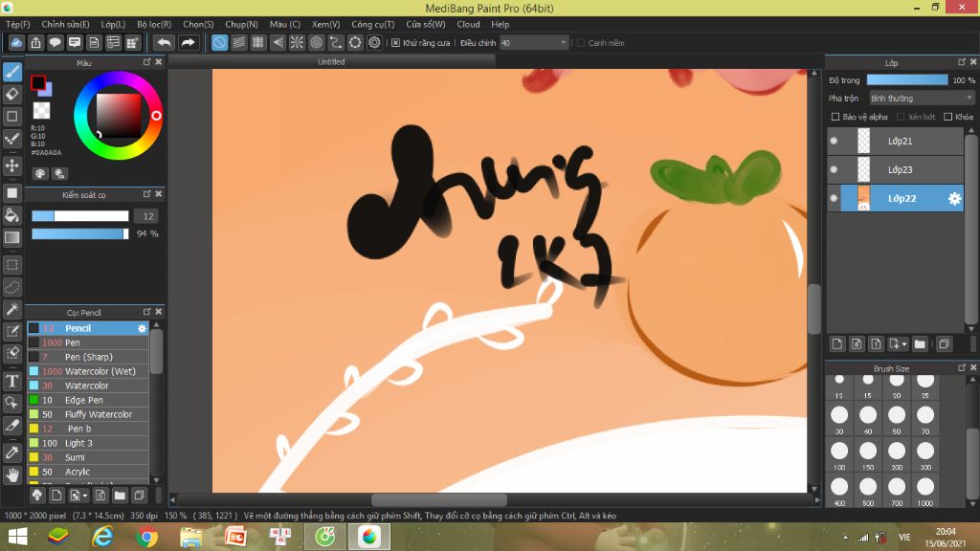
Task: Enable concentric circle snap
Action: (316, 42)
